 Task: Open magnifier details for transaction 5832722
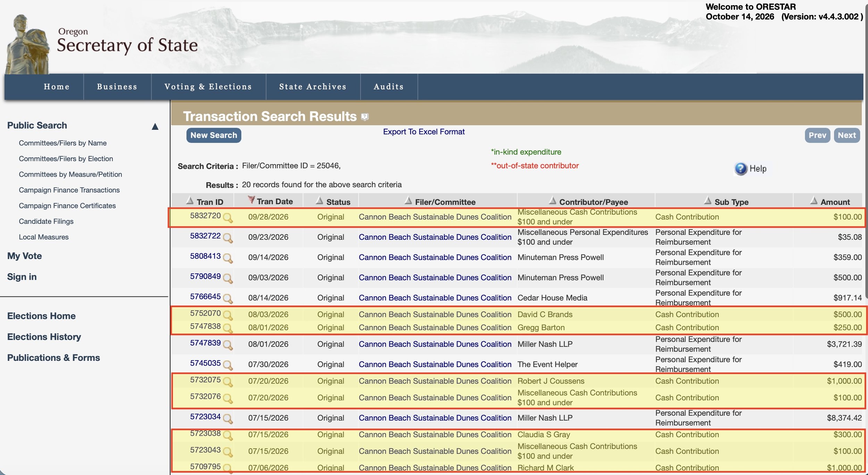228,238
